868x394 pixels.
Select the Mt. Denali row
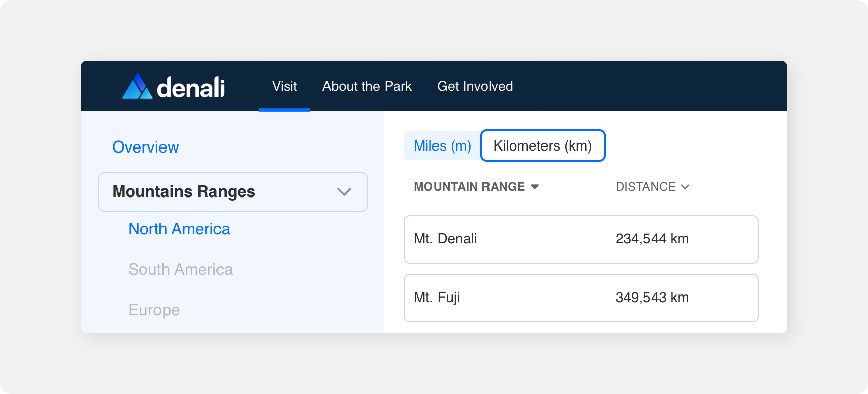581,239
